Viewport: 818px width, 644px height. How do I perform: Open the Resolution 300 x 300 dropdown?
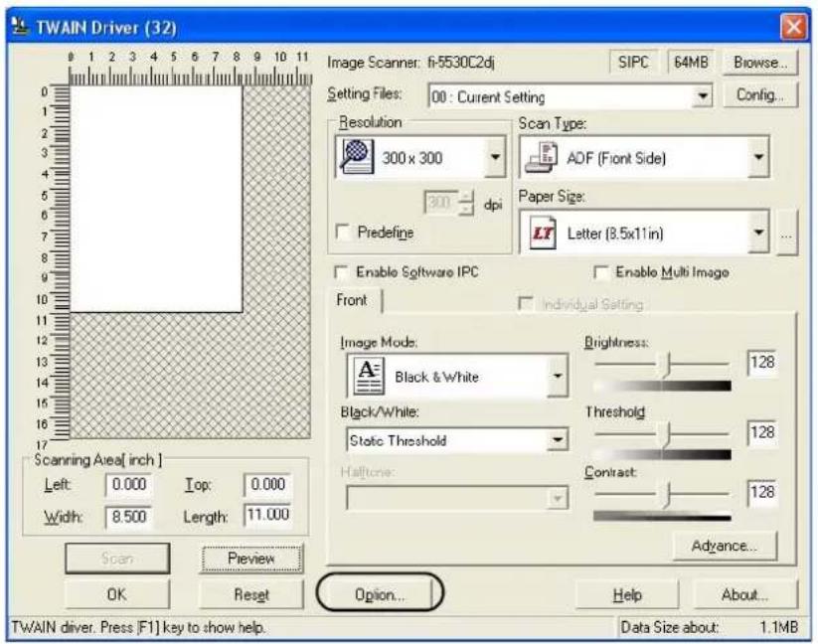[495, 157]
